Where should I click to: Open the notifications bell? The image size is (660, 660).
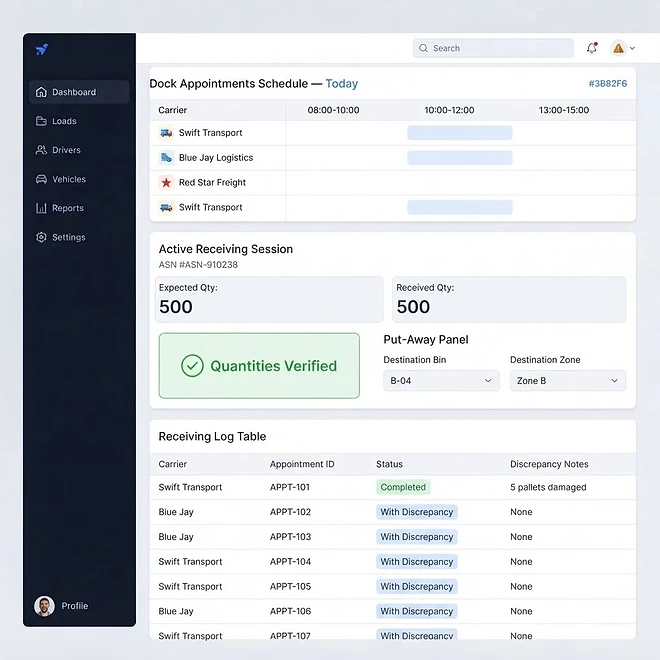[x=592, y=48]
